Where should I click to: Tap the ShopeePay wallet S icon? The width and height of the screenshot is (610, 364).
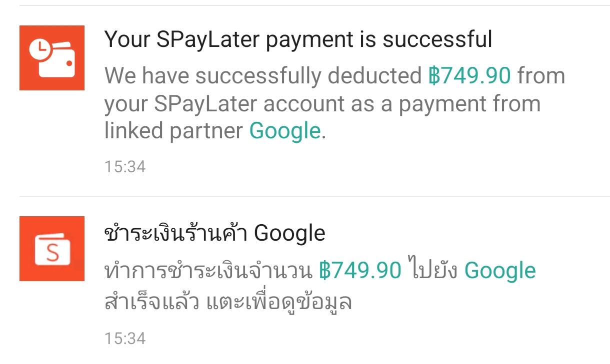point(52,249)
